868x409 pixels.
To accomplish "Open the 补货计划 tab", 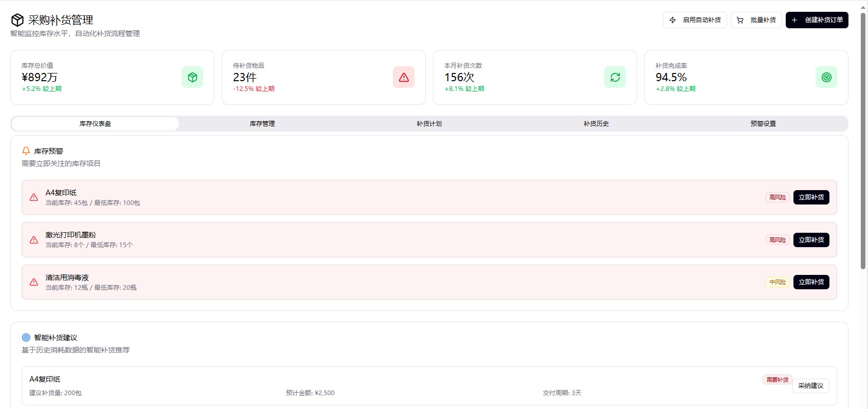I will click(429, 124).
